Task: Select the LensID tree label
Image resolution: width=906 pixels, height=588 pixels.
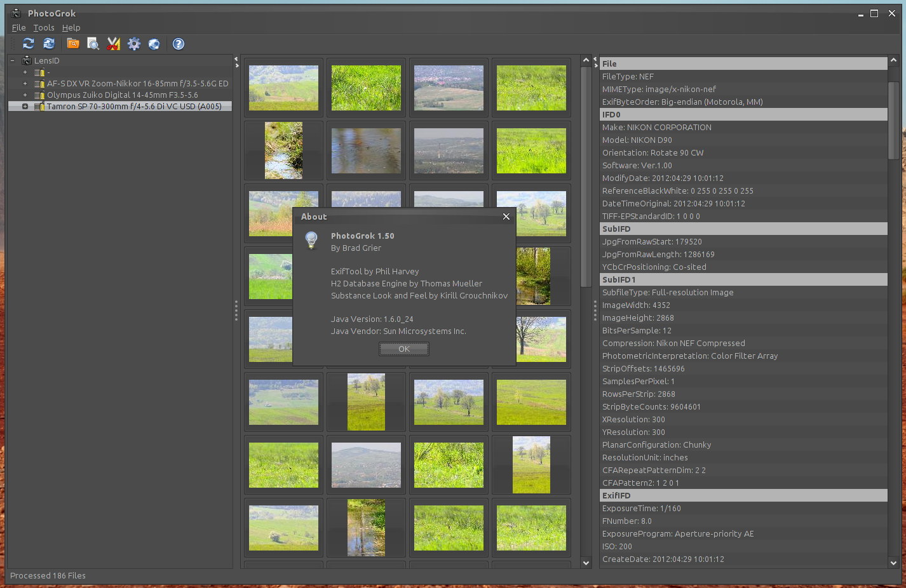Action: (47, 61)
